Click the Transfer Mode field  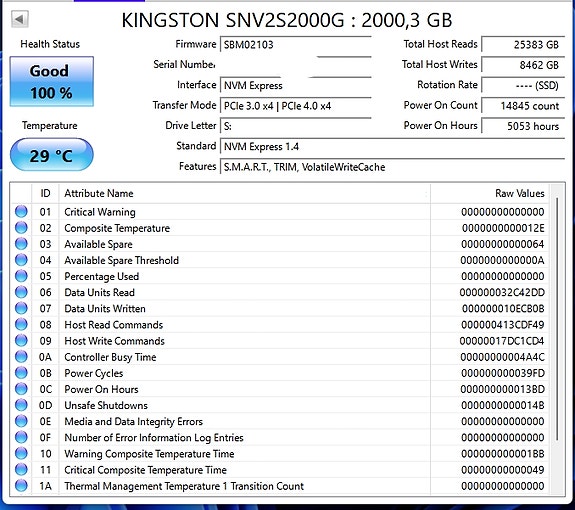[296, 106]
